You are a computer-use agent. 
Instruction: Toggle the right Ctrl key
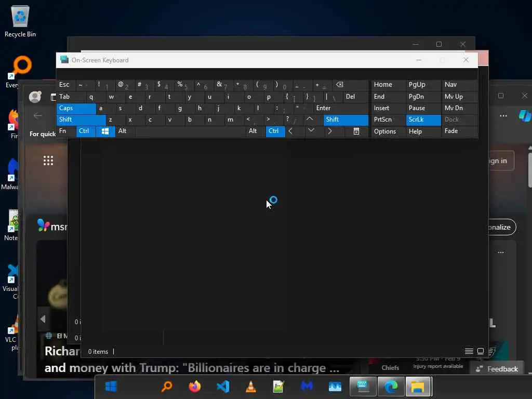tap(275, 131)
